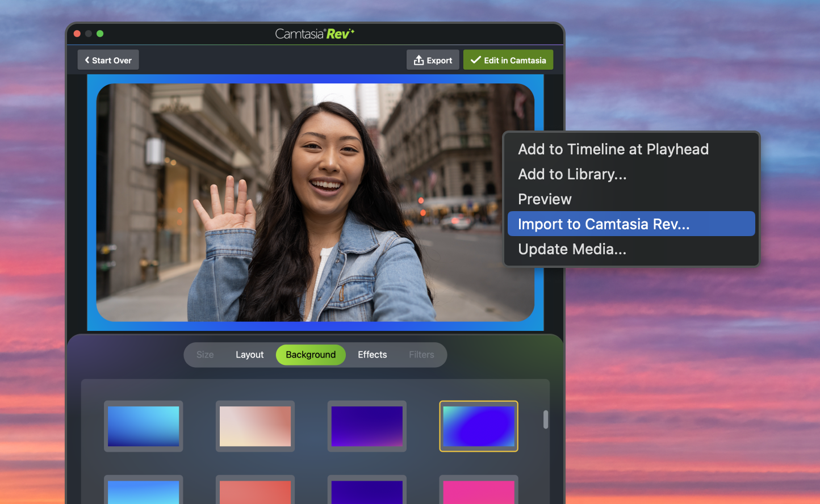Pick the dark indigo swatch in second row
The width and height of the screenshot is (820, 504).
coord(367,490)
